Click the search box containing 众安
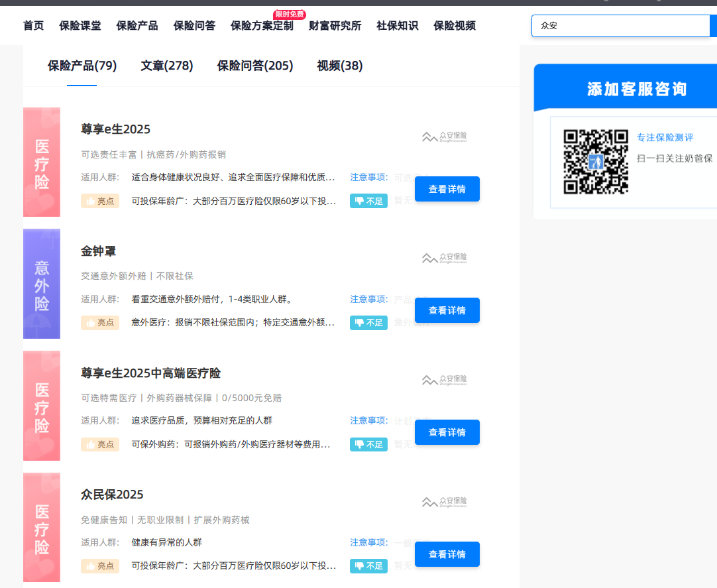 (x=620, y=26)
